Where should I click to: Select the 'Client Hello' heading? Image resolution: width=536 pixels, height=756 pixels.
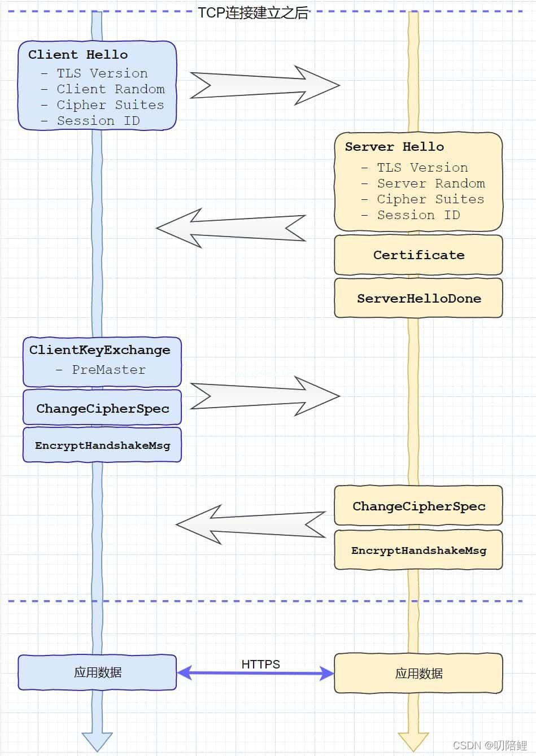point(78,55)
